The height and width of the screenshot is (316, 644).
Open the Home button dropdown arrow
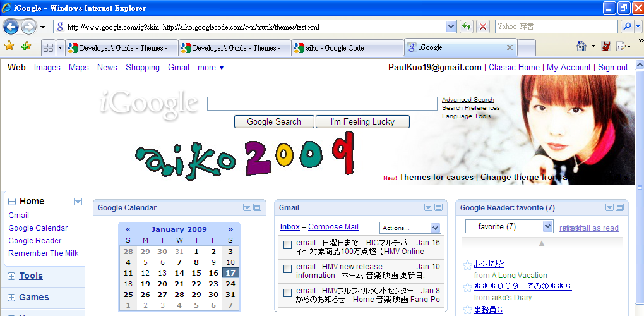click(x=594, y=46)
